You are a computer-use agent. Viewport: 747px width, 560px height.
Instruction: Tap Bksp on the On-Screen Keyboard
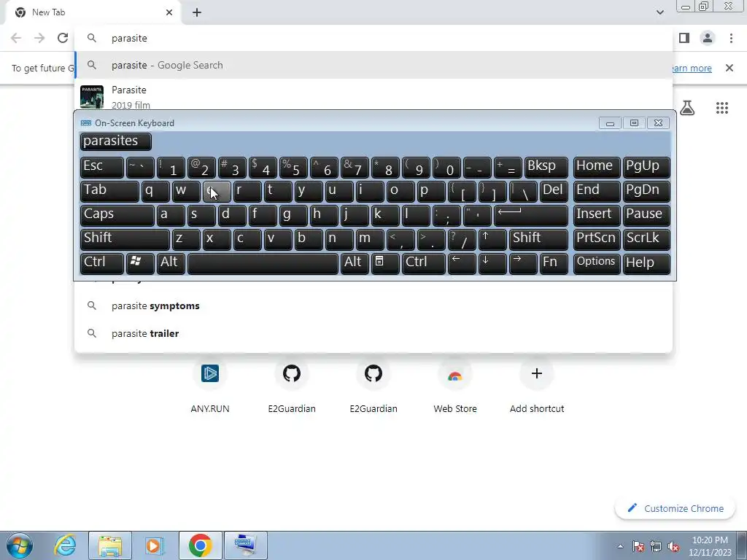(546, 168)
